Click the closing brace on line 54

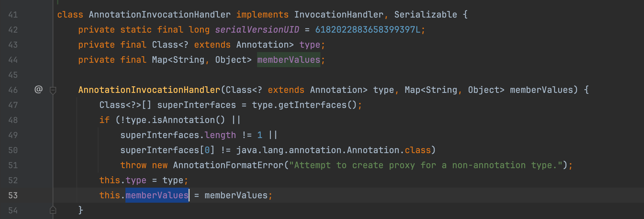(x=81, y=210)
